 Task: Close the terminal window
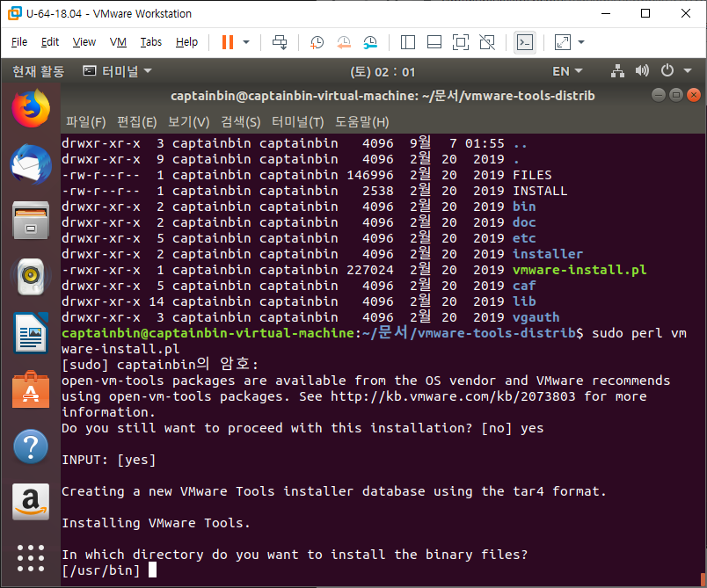coord(694,95)
